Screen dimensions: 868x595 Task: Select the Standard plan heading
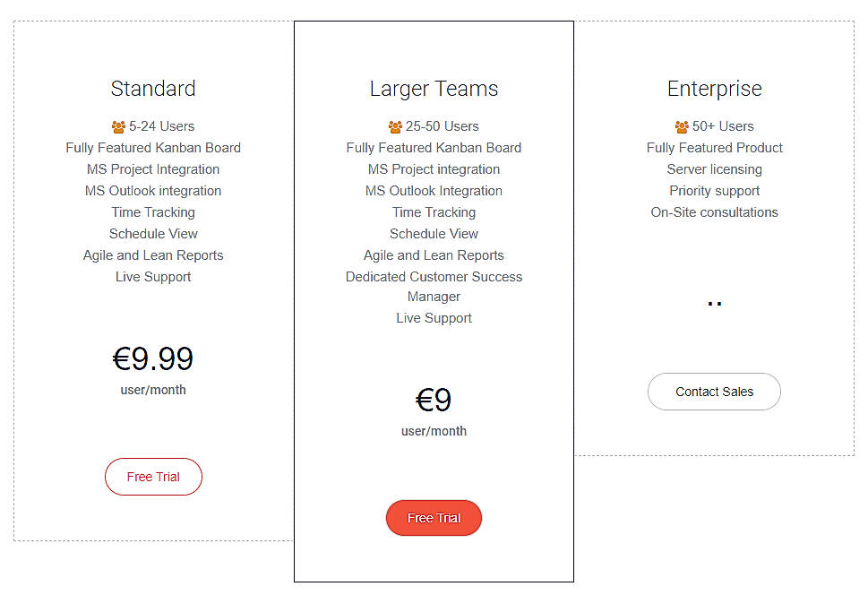pyautogui.click(x=153, y=88)
